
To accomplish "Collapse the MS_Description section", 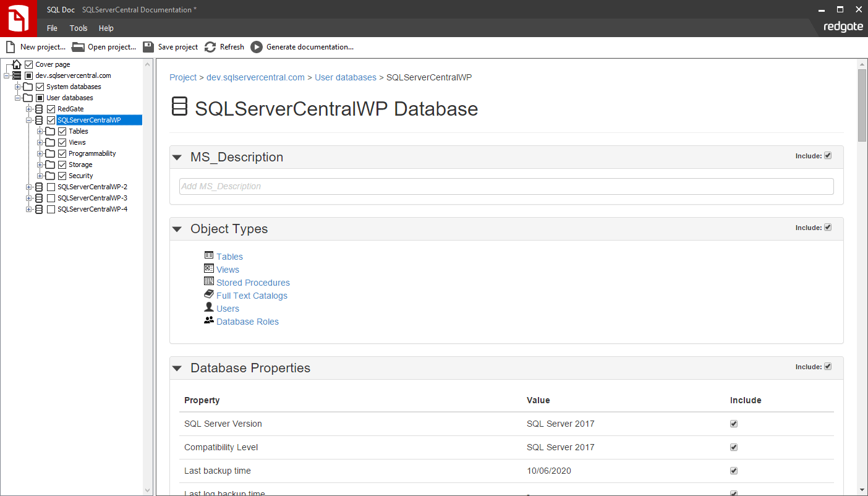I will [177, 157].
